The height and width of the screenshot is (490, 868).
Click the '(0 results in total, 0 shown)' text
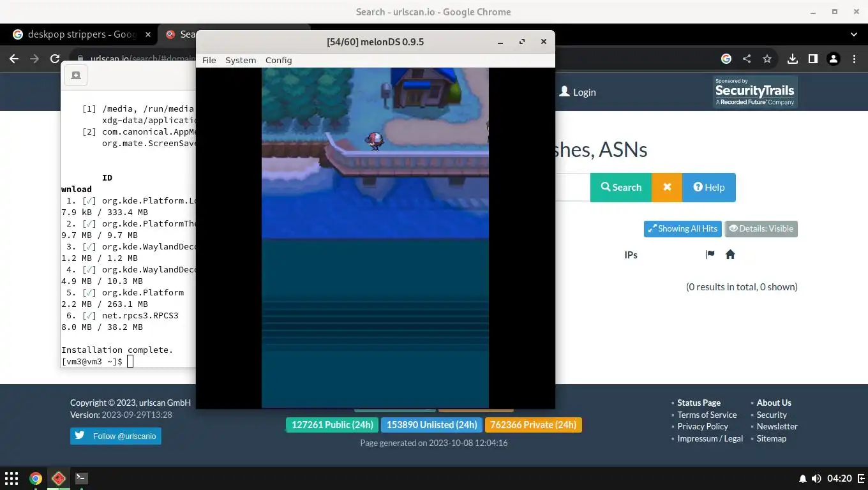pyautogui.click(x=742, y=286)
